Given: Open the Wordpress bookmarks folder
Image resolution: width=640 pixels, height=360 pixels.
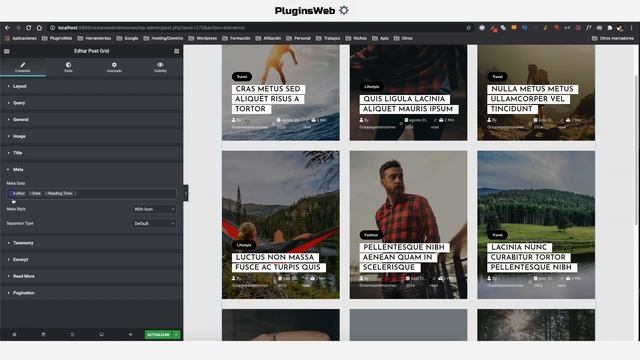Looking at the screenshot, I should click(203, 38).
